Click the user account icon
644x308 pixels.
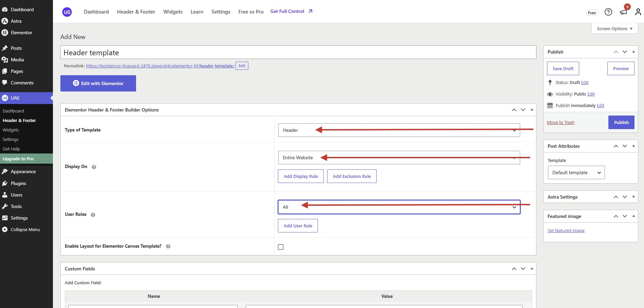(638, 12)
